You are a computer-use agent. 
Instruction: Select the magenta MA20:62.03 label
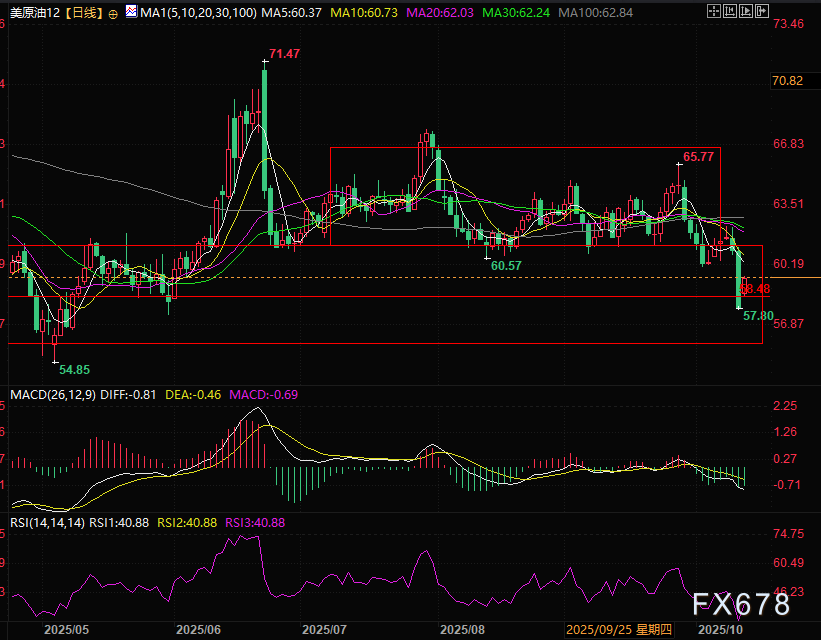coord(437,13)
